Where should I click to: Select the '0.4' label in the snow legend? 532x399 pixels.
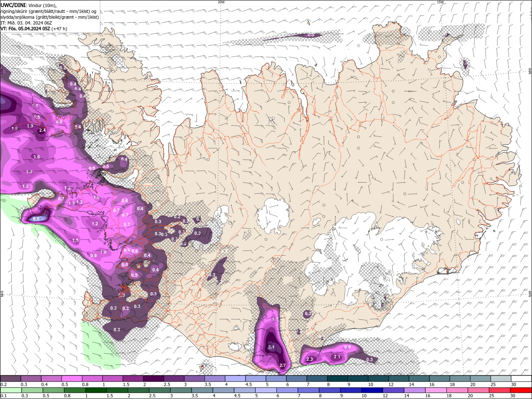[x=44, y=384]
